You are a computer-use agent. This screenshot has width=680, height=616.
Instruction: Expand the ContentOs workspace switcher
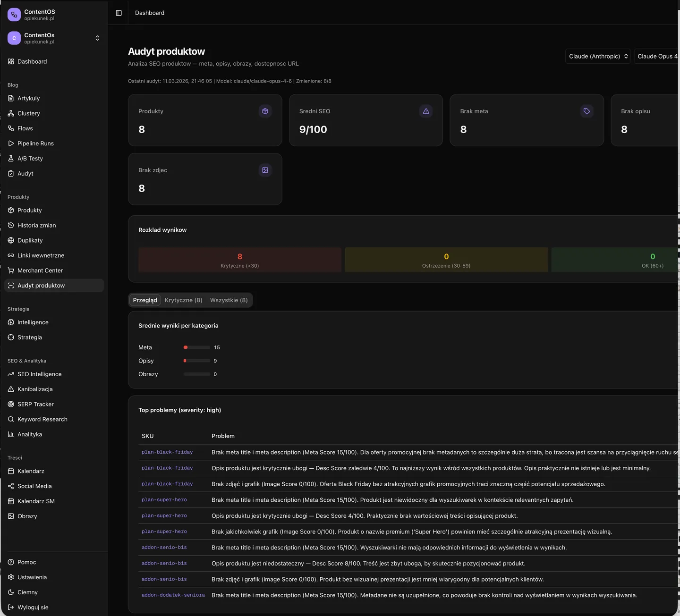coord(54,38)
